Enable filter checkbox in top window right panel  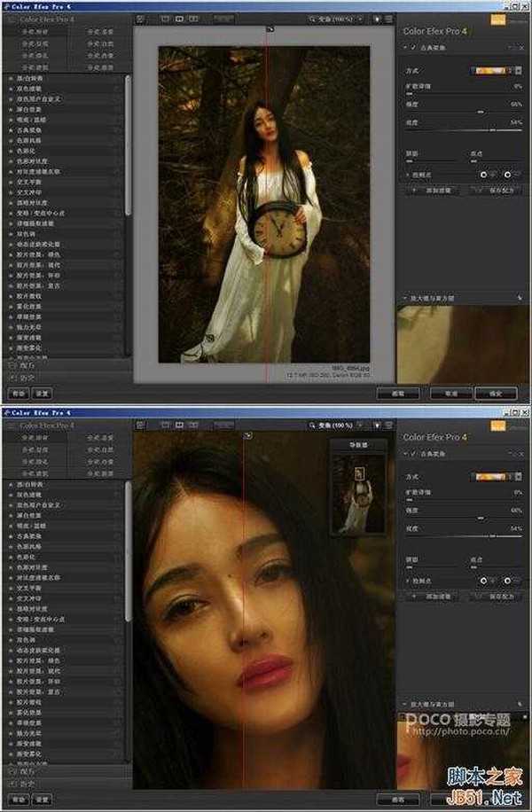[413, 47]
